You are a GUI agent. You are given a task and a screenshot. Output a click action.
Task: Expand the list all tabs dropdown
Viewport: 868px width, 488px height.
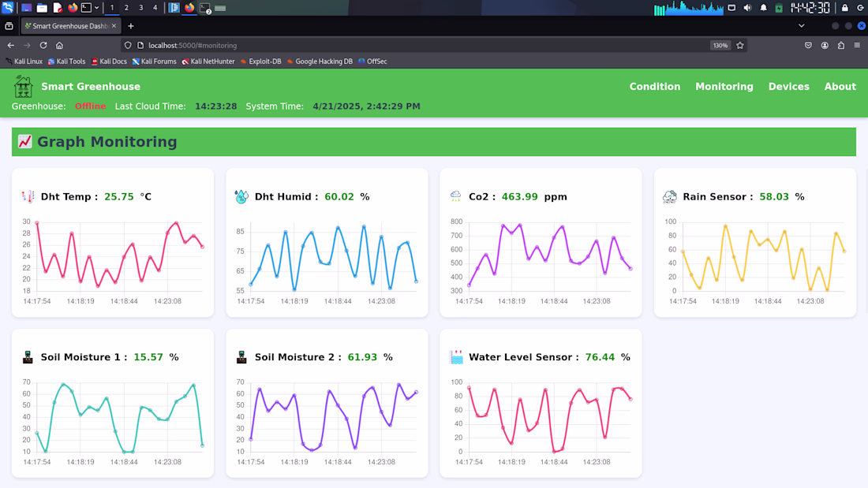coord(801,26)
